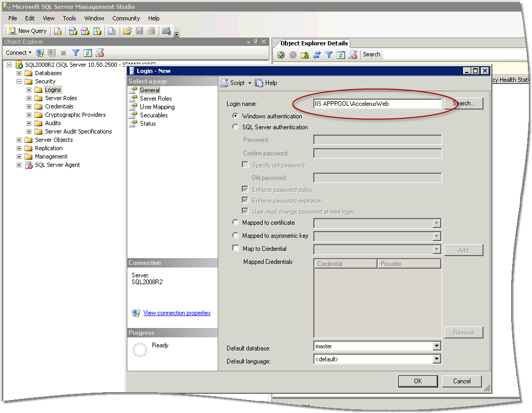This screenshot has width=532, height=413.
Task: Click the SQL Server Compact Query icon
Action: click(112, 31)
